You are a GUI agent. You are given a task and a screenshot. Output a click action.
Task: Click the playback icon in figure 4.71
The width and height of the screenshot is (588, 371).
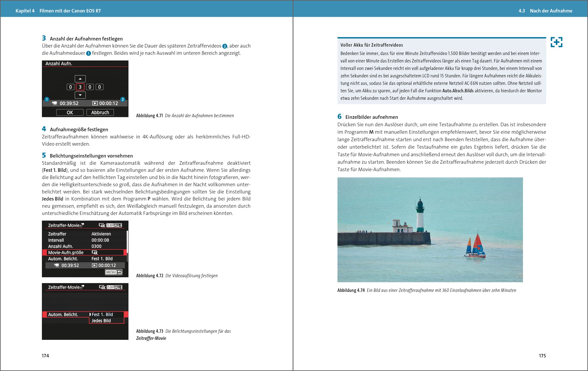point(95,103)
